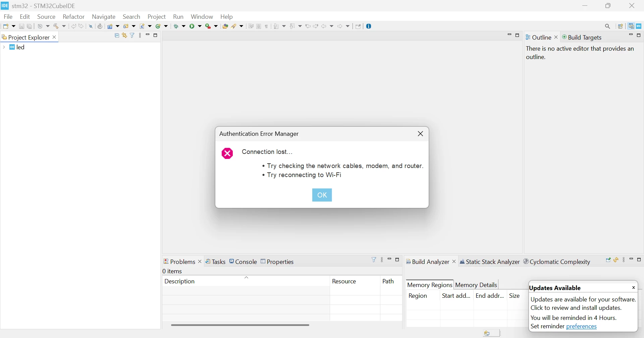The height and width of the screenshot is (338, 644).
Task: Click the magnifier Quick Access icon
Action: point(608,26)
